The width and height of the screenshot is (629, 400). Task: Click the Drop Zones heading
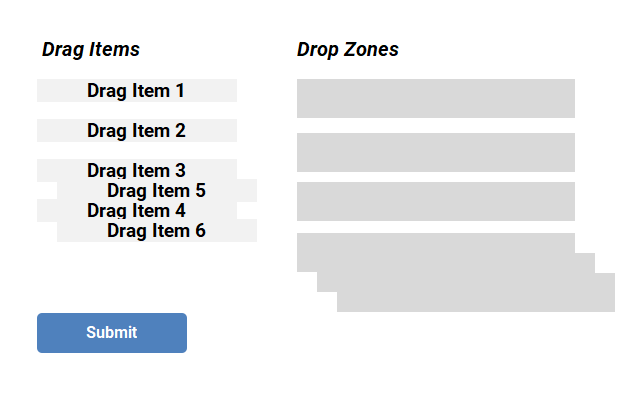click(347, 50)
